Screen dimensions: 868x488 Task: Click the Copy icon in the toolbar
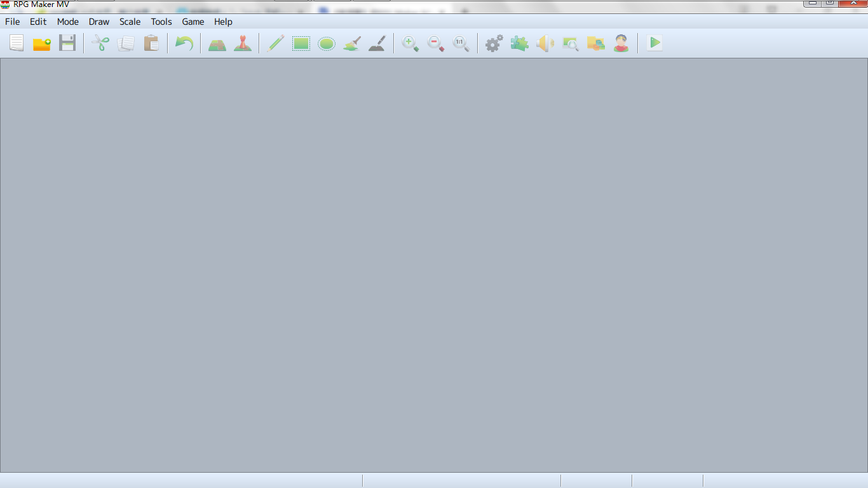point(126,43)
